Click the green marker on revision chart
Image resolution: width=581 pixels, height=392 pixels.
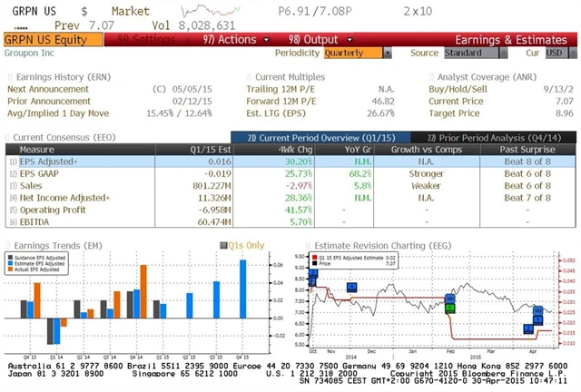pos(450,308)
